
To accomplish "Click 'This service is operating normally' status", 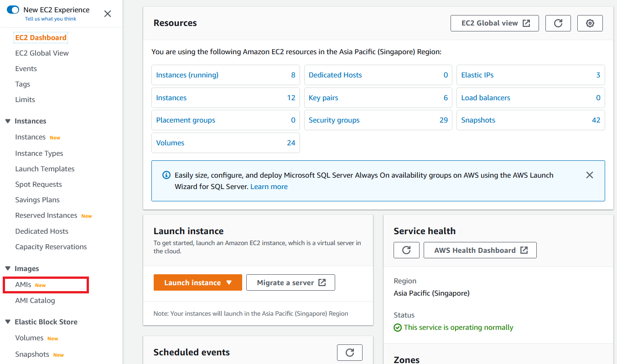I will 459,328.
